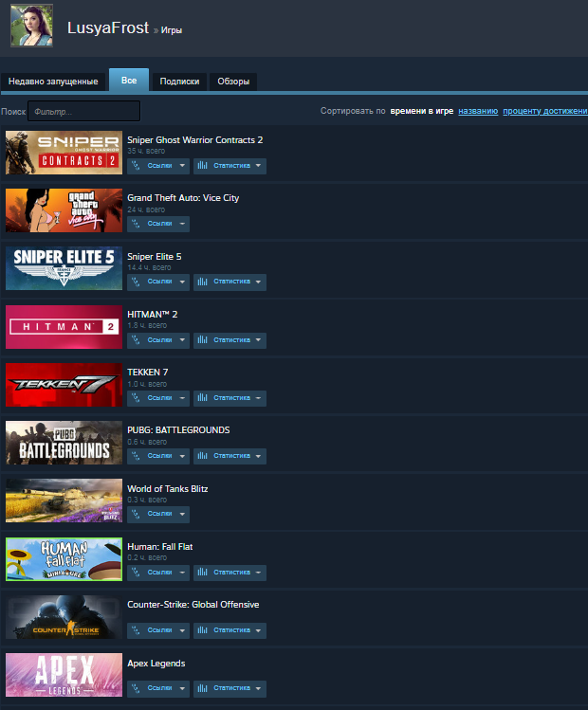Expand Ссылки for Human: Fall Flat
The height and width of the screenshot is (710, 588).
(x=158, y=573)
